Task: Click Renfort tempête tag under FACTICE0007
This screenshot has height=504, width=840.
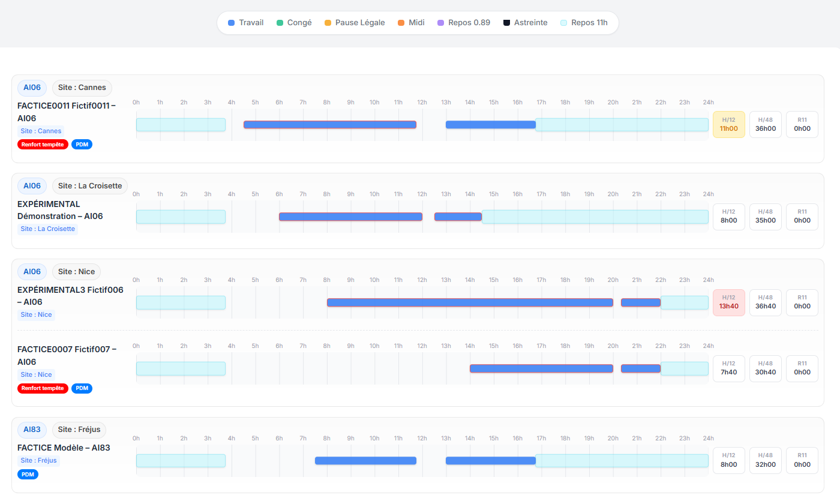Action: [43, 388]
